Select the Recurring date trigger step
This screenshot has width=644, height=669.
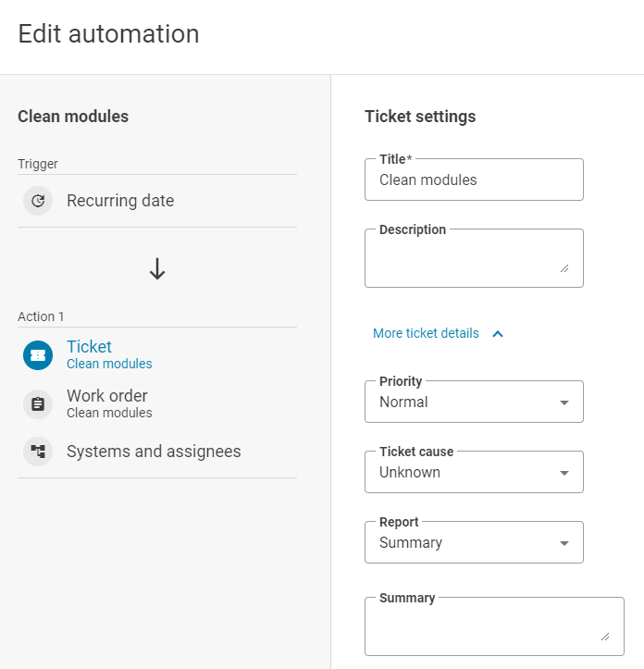pyautogui.click(x=120, y=201)
